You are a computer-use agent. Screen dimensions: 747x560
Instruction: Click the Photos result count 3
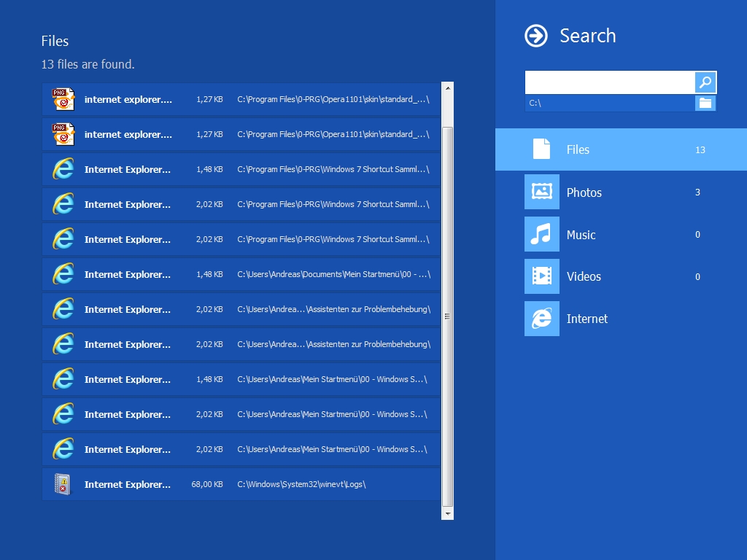[697, 192]
